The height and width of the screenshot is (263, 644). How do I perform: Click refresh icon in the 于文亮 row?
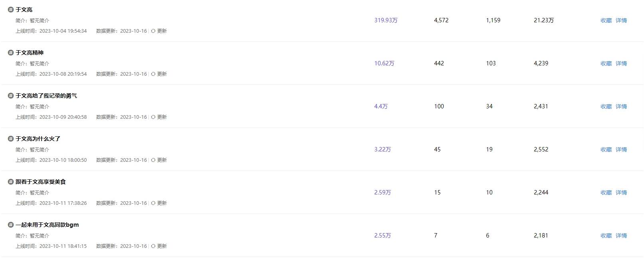coord(153,31)
